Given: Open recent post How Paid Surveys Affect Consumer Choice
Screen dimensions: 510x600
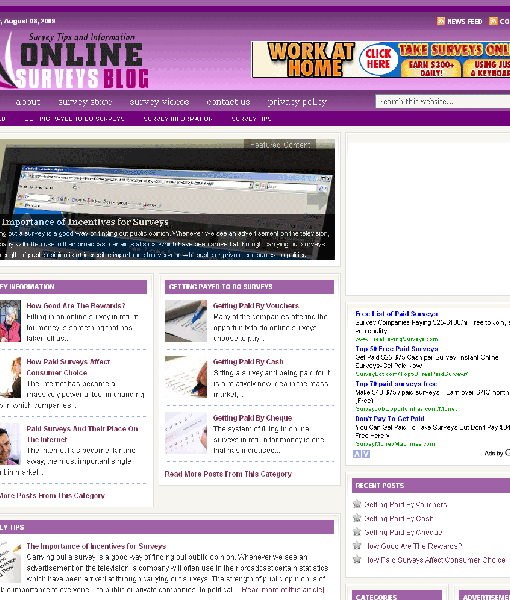Looking at the screenshot, I should pos(435,560).
